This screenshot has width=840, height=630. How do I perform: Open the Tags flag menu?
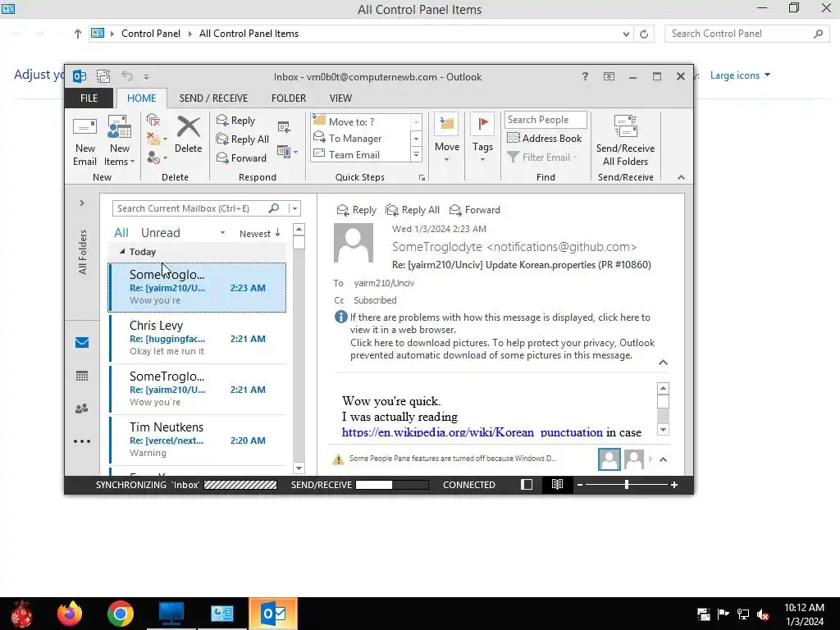tap(482, 138)
